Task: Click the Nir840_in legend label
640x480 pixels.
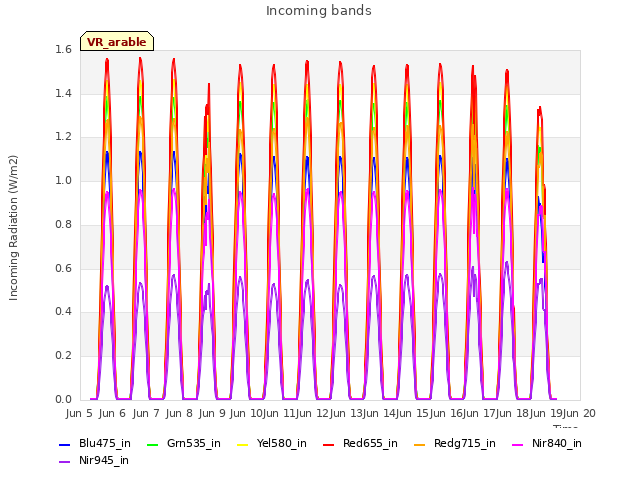Action: (556, 443)
